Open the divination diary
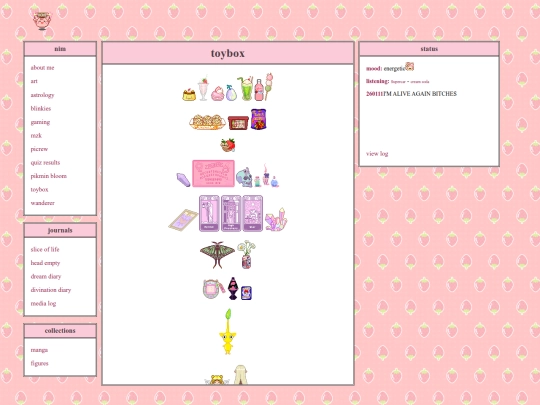The width and height of the screenshot is (540, 405). (x=51, y=290)
